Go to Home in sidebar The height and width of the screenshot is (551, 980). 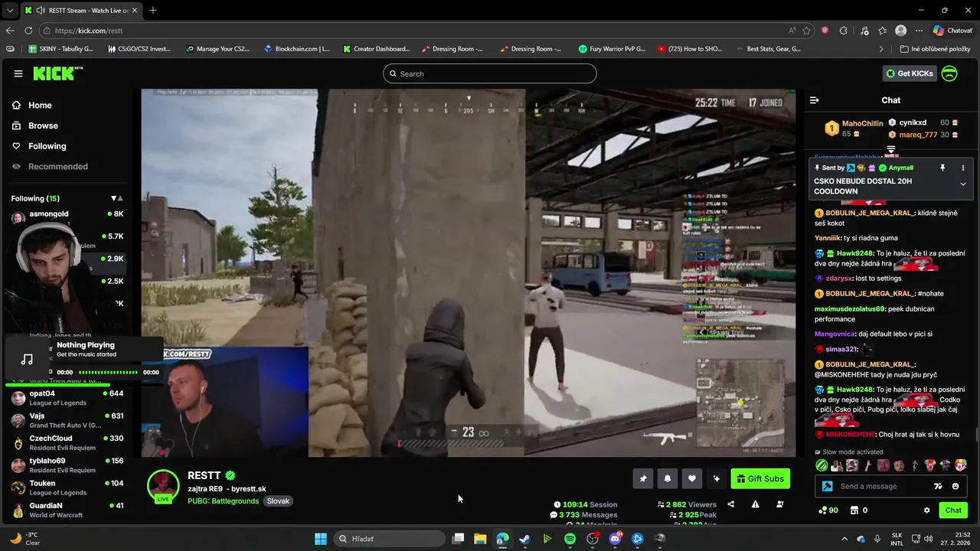pos(40,106)
